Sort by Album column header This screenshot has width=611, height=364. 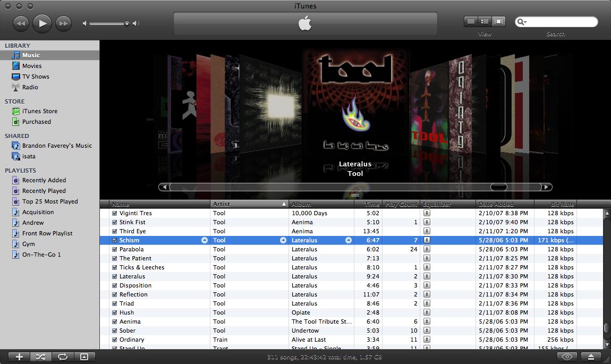(x=321, y=204)
